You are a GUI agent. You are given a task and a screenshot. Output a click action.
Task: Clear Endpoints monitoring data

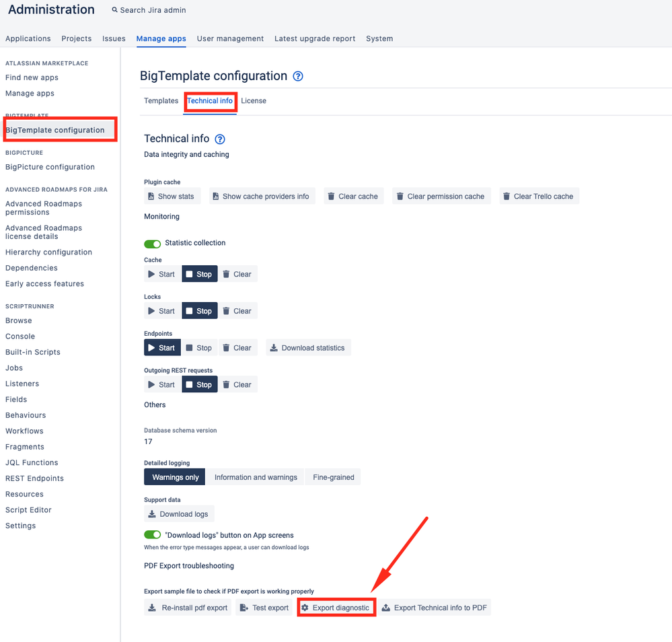pos(238,348)
